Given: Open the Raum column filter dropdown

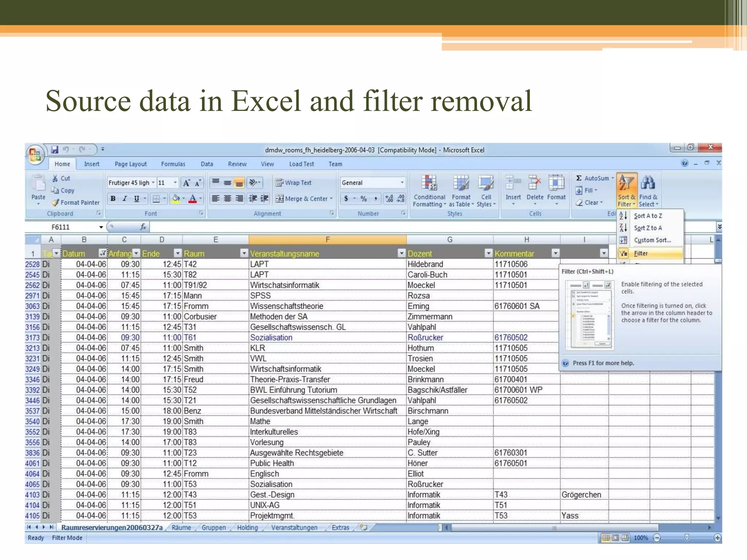Looking at the screenshot, I should coord(244,253).
